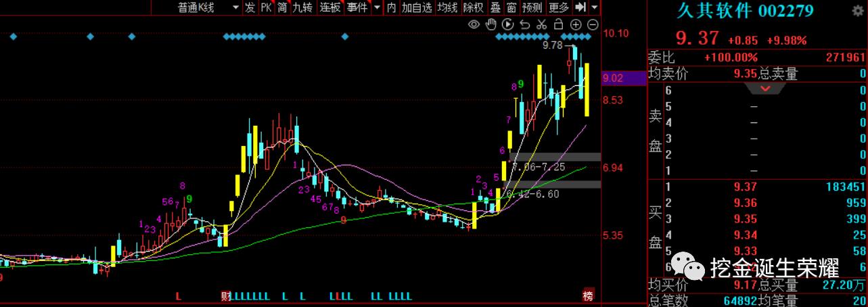Zoom out with the minus-circle icon
The width and height of the screenshot is (868, 307).
(593, 24)
